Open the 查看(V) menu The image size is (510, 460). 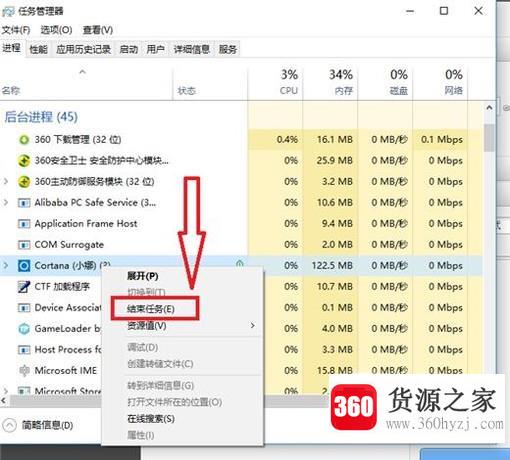point(98,30)
